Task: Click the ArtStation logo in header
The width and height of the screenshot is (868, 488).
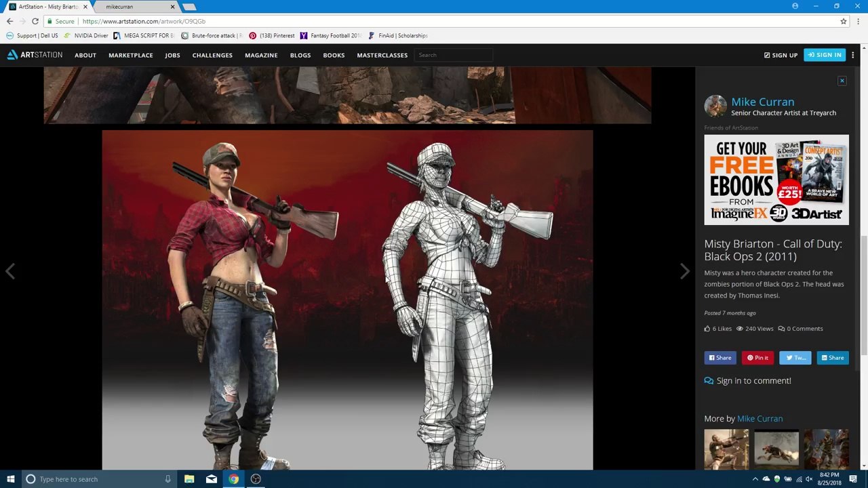Action: [x=35, y=55]
